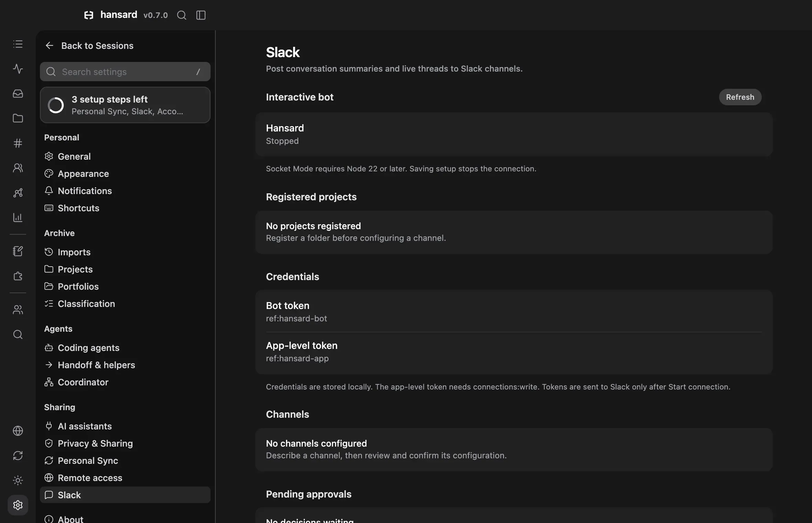Open Remote access settings
812x523 pixels.
[125, 478]
